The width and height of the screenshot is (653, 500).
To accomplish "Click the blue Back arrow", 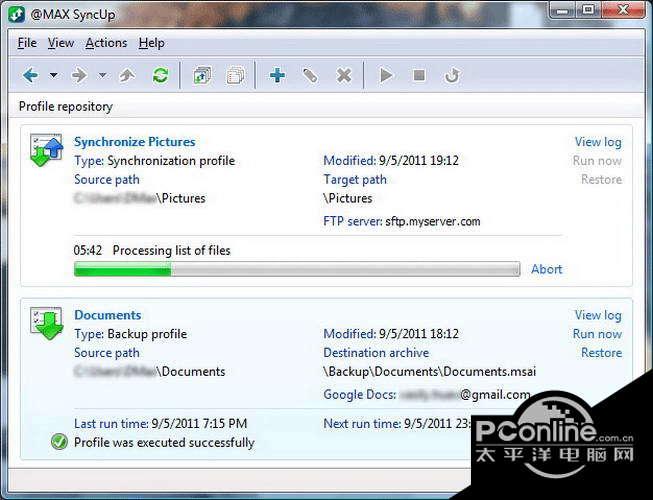I will tap(31, 75).
